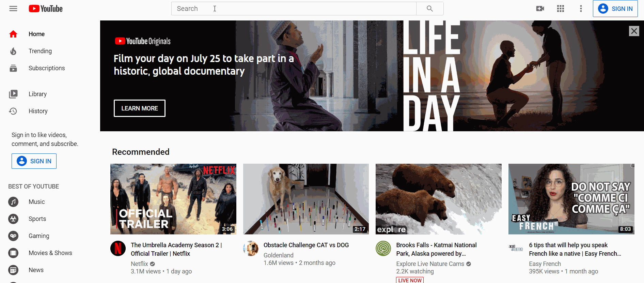Screen dimensions: 644x283
Task: Click the sidebar SIGN IN button
Action: click(x=34, y=161)
